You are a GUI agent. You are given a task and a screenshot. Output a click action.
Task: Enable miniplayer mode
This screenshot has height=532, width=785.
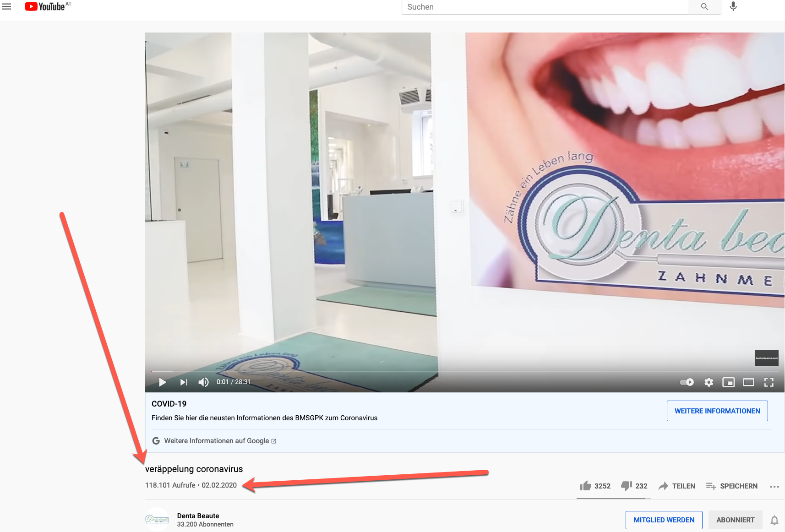(x=728, y=382)
